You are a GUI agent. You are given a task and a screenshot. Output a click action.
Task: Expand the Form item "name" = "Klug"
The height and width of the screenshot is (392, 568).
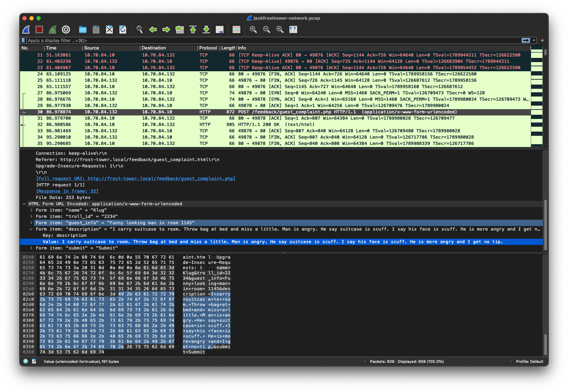point(31,210)
